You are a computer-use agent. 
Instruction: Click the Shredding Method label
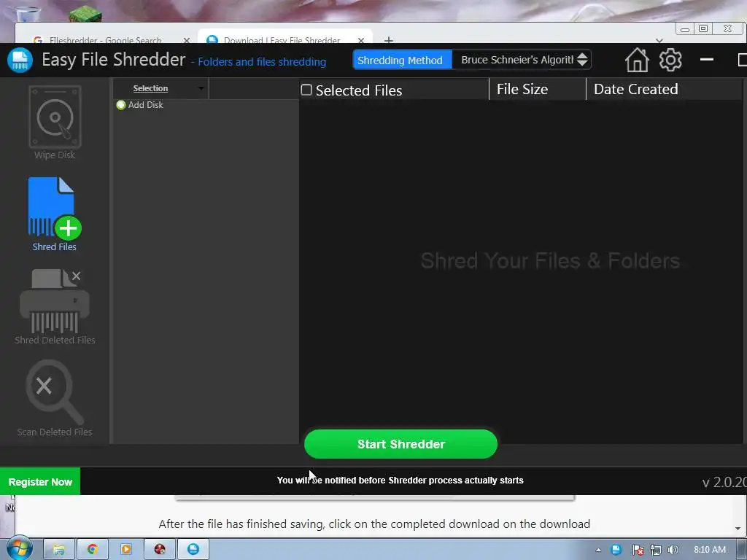click(x=400, y=61)
